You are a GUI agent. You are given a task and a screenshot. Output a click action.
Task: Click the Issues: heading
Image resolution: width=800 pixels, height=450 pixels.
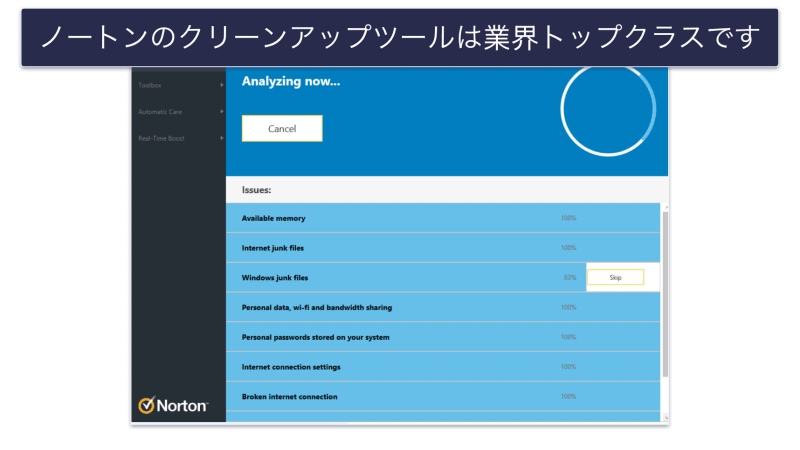256,190
